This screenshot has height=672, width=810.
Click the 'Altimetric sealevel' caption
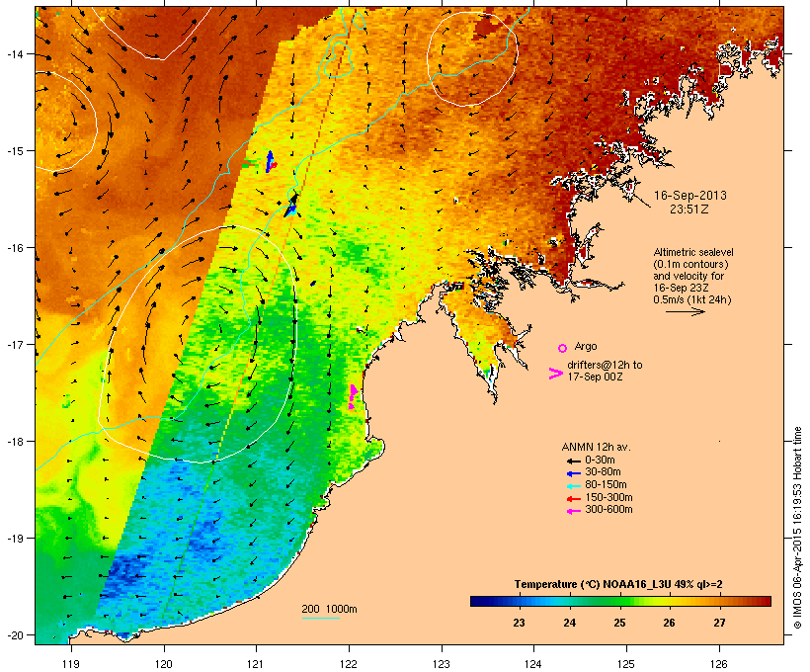[x=693, y=252]
